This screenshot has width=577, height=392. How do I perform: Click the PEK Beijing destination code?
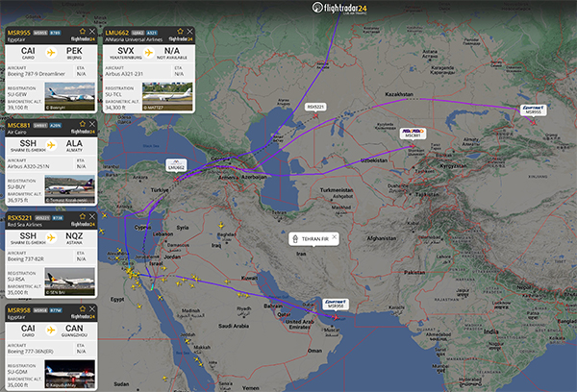74,51
